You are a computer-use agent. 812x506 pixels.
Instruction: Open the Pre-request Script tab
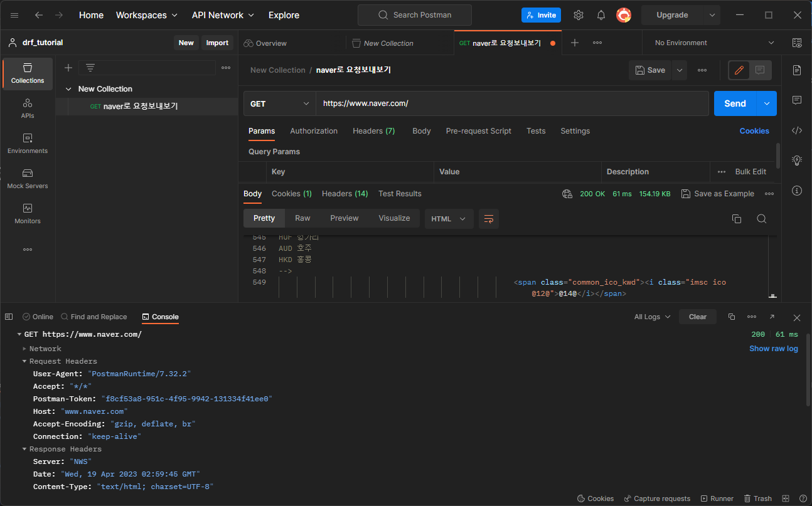pyautogui.click(x=479, y=131)
